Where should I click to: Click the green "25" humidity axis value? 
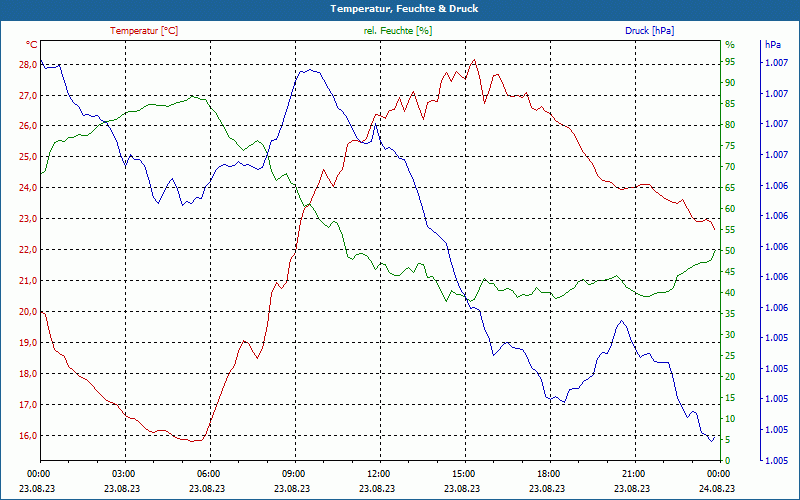[730, 356]
